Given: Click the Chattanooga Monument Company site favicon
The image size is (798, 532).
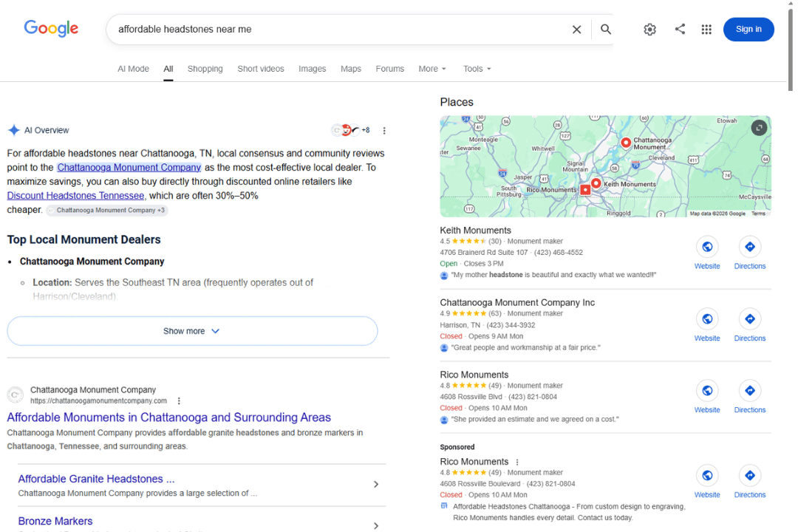Looking at the screenshot, I should [16, 395].
